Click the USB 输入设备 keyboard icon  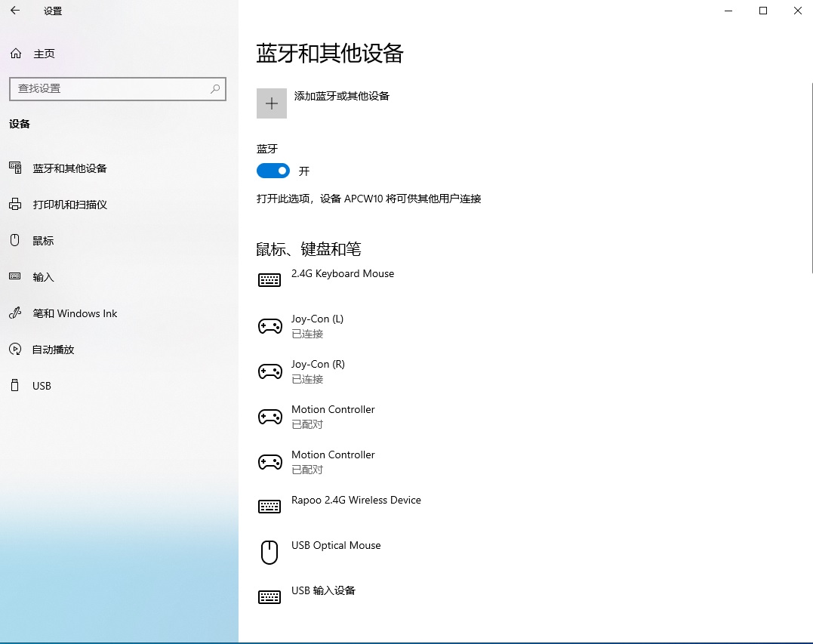[269, 597]
